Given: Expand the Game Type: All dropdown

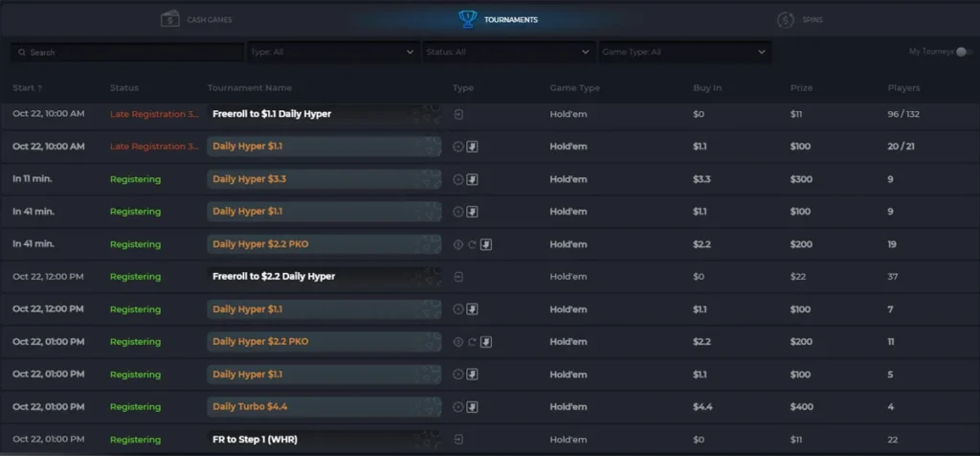Looking at the screenshot, I should pos(684,52).
